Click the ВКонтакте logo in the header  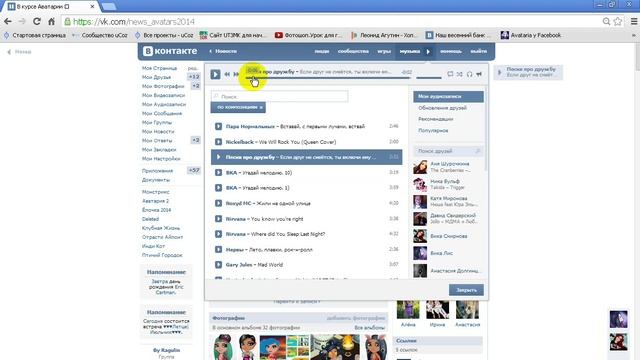click(x=170, y=51)
